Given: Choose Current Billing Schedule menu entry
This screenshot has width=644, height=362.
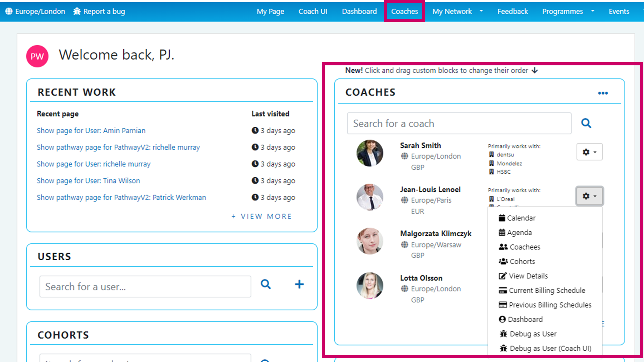Looking at the screenshot, I should tap(547, 290).
